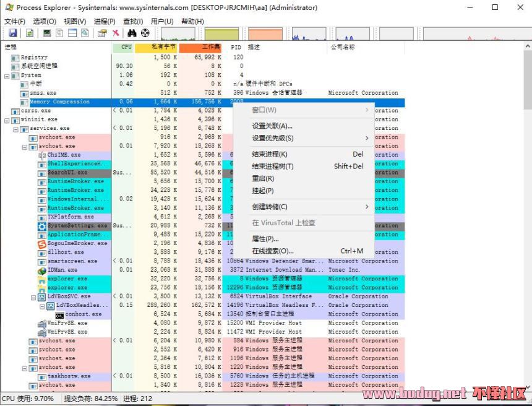The height and width of the screenshot is (406, 532).
Task: Click the conhost.exe console icon
Action: pyautogui.click(x=59, y=314)
